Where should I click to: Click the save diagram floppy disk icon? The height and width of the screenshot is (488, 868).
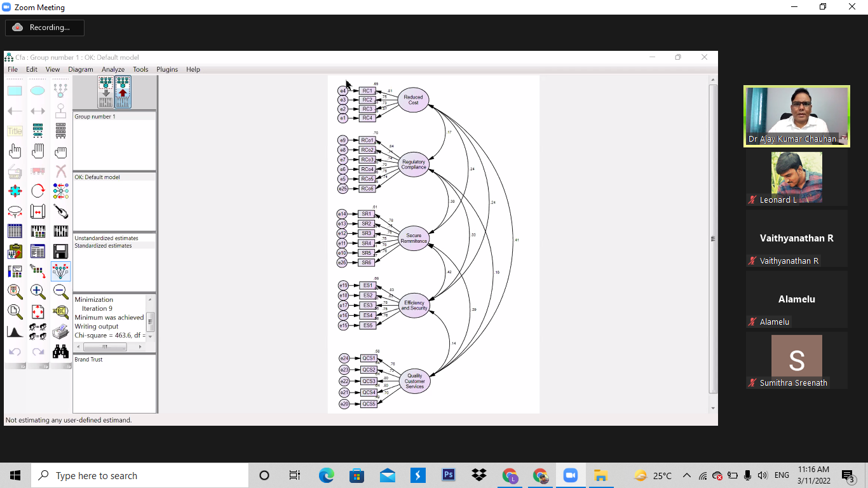tap(60, 251)
